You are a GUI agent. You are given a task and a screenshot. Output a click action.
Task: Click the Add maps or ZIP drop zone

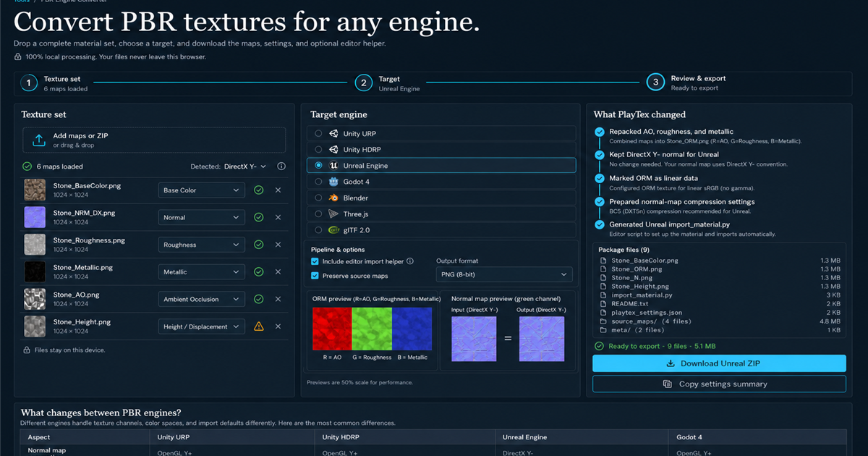[154, 140]
